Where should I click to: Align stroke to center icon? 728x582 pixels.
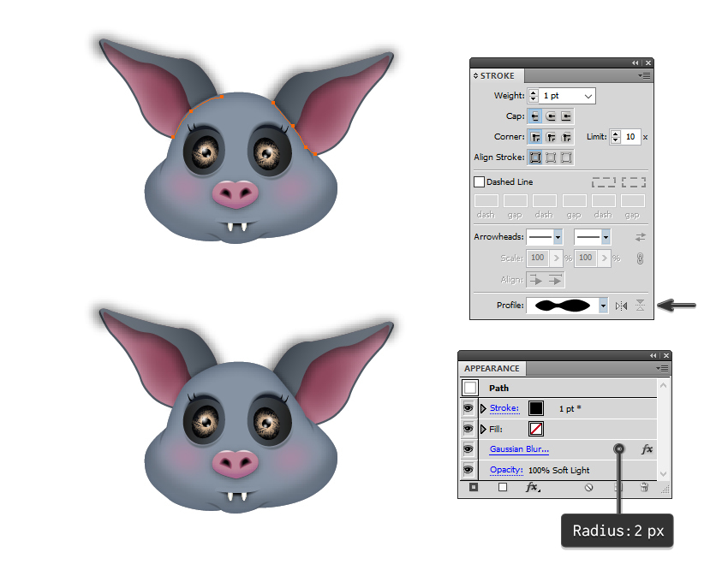[x=535, y=157]
